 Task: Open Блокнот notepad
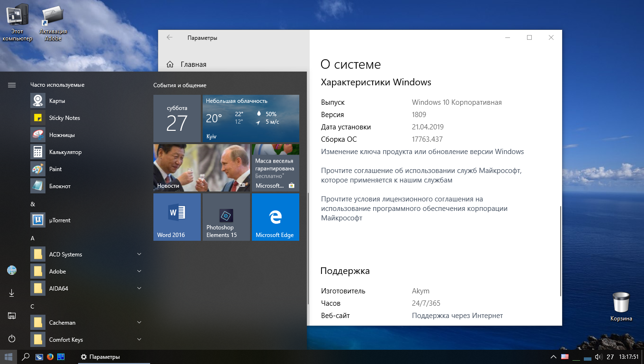pos(86,186)
